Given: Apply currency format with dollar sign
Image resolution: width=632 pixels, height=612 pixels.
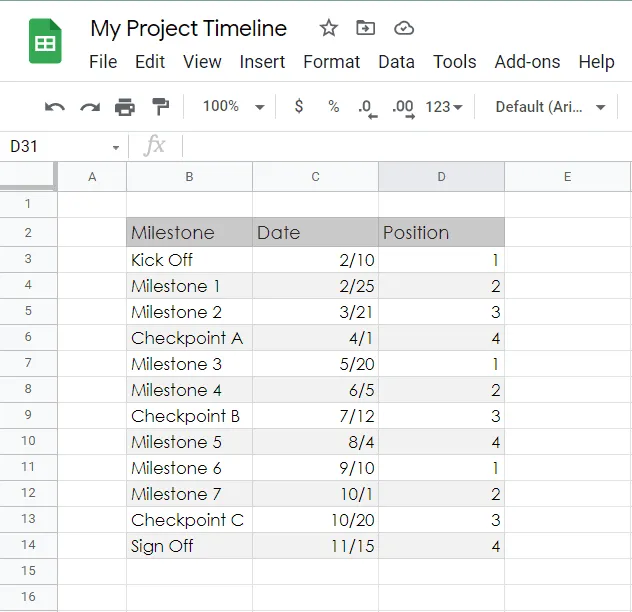Looking at the screenshot, I should coord(298,107).
